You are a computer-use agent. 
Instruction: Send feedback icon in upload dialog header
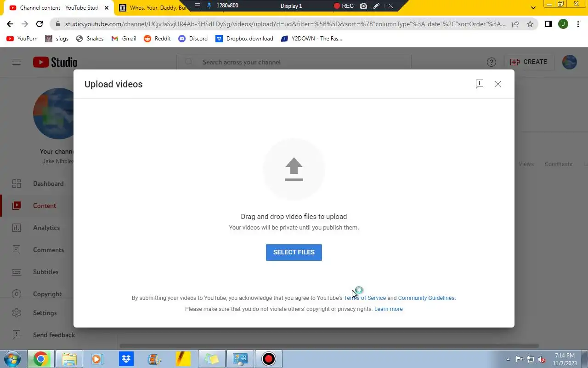[480, 84]
